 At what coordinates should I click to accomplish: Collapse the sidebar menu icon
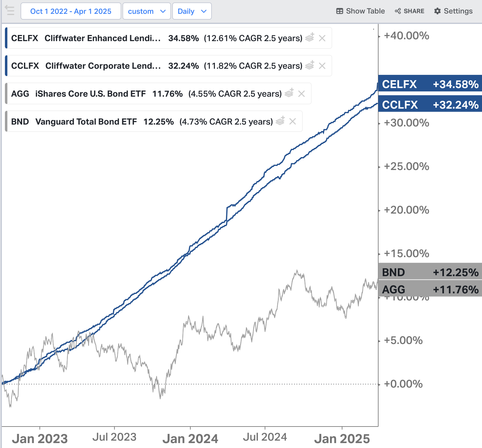pos(10,11)
